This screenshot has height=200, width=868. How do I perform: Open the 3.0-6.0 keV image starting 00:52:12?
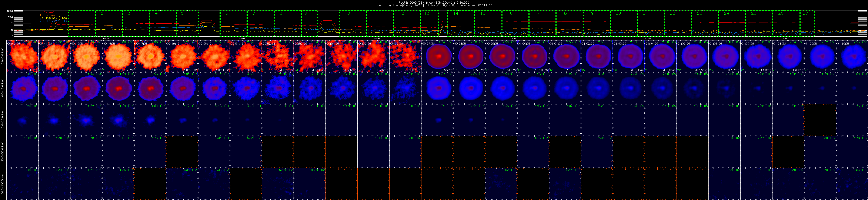coord(278,56)
